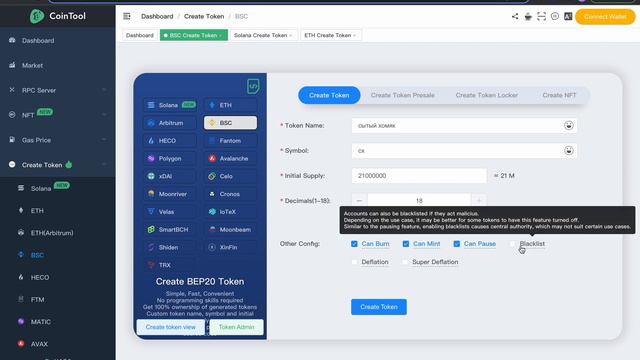Screen dimensions: 640x360
Task: Toggle fullscreen icon in top bar
Action: (x=541, y=16)
